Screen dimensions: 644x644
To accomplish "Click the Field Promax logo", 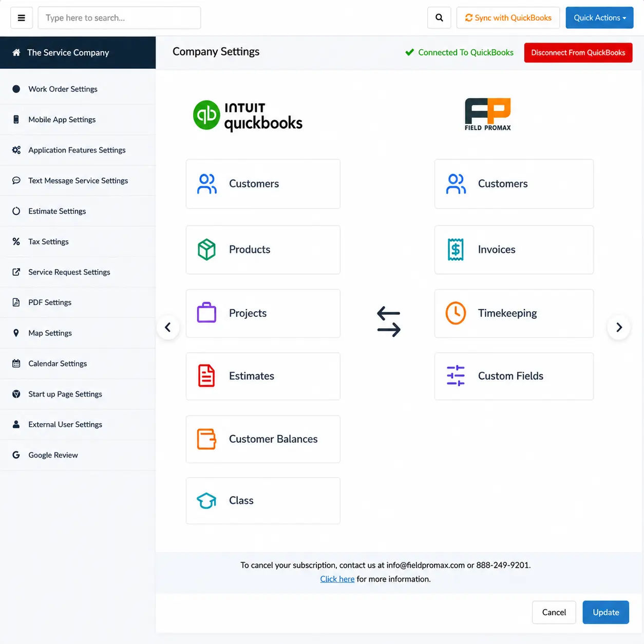I will pyautogui.click(x=488, y=114).
